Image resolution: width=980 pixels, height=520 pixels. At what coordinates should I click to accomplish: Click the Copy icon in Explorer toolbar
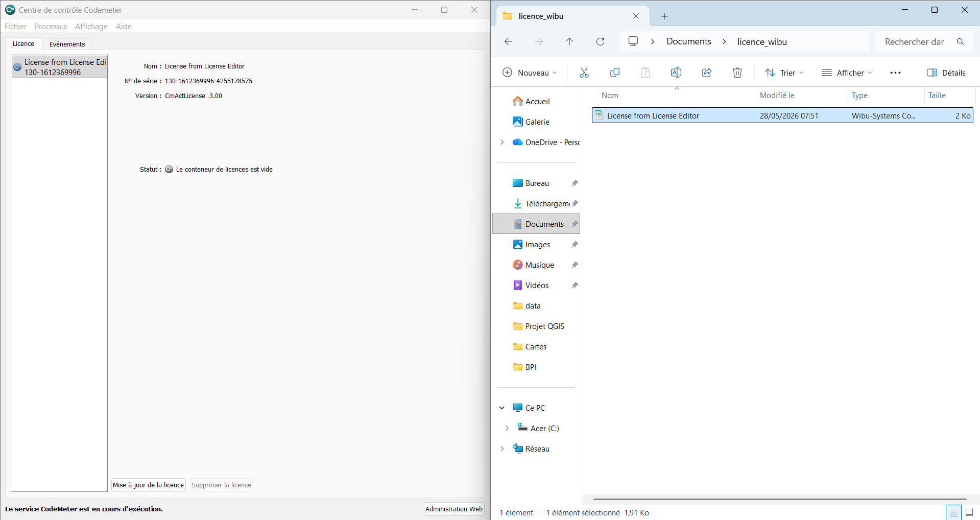[615, 73]
